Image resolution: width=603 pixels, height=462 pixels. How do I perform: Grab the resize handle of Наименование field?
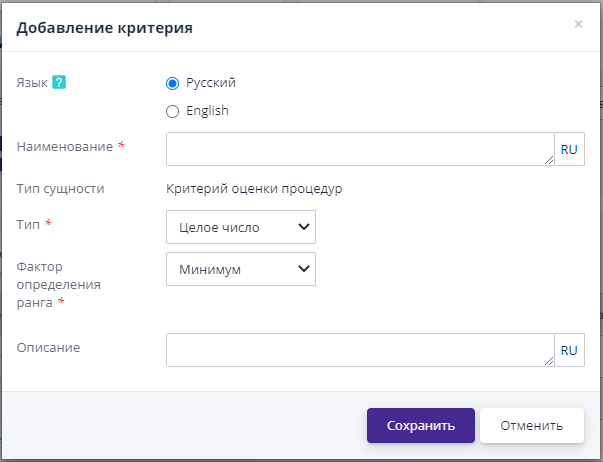coord(548,159)
